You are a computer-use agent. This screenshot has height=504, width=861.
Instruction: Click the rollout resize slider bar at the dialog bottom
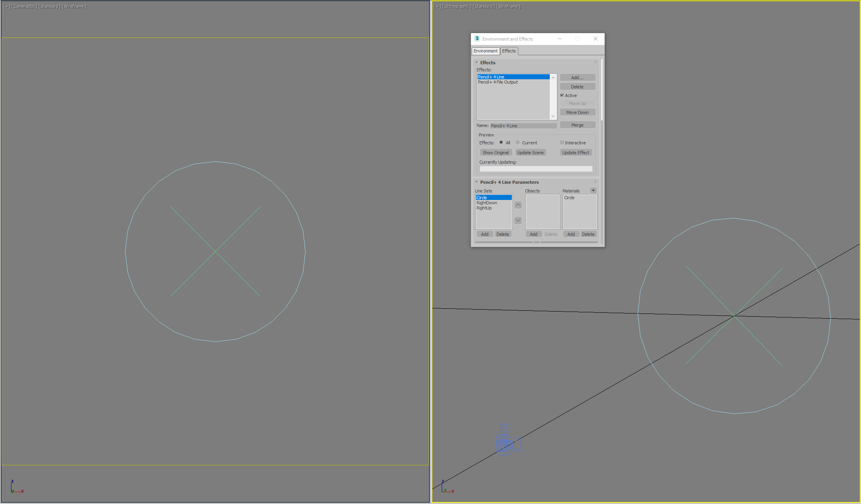(536, 242)
